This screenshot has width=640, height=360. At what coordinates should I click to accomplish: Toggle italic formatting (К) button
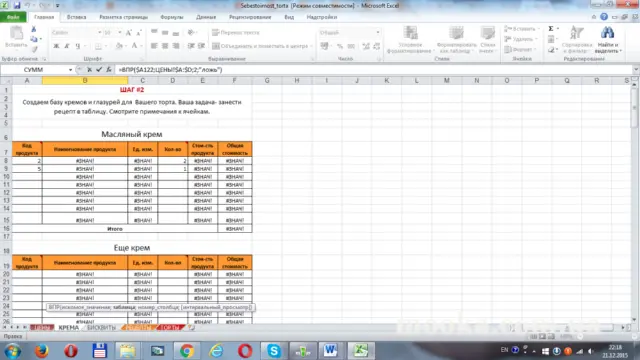(x=67, y=46)
